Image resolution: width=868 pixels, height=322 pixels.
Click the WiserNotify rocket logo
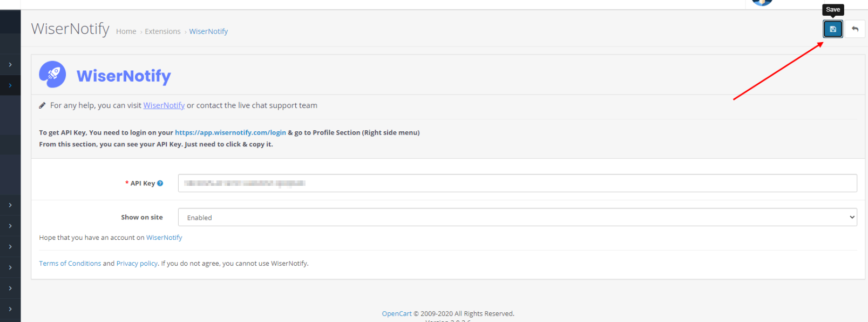click(x=52, y=75)
